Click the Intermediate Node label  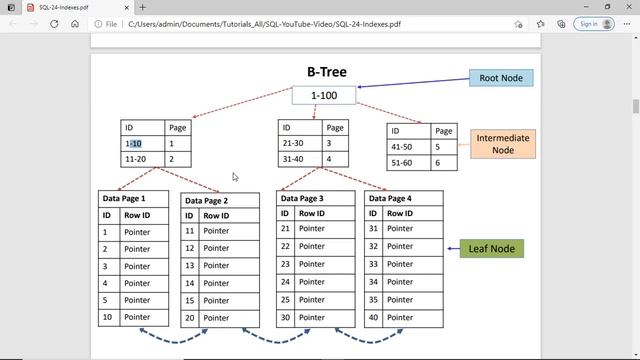pyautogui.click(x=503, y=144)
